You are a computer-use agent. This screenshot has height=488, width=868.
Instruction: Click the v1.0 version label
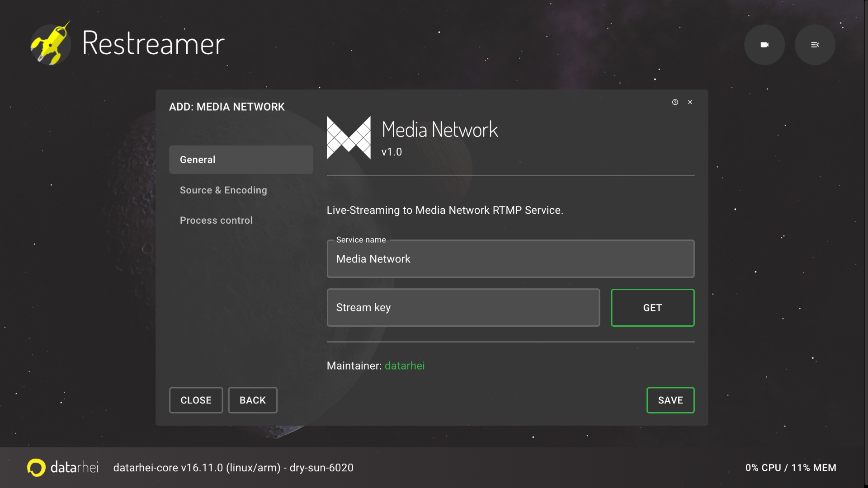[x=392, y=152]
